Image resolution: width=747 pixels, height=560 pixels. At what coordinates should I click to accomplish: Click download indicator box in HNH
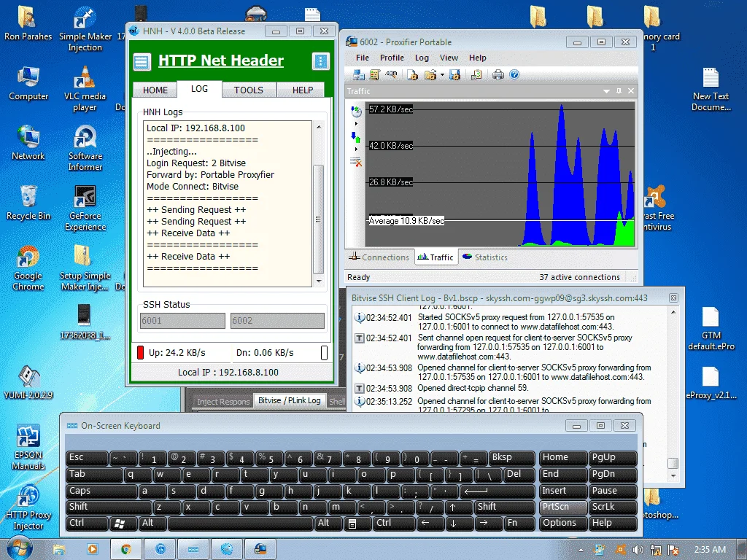324,352
